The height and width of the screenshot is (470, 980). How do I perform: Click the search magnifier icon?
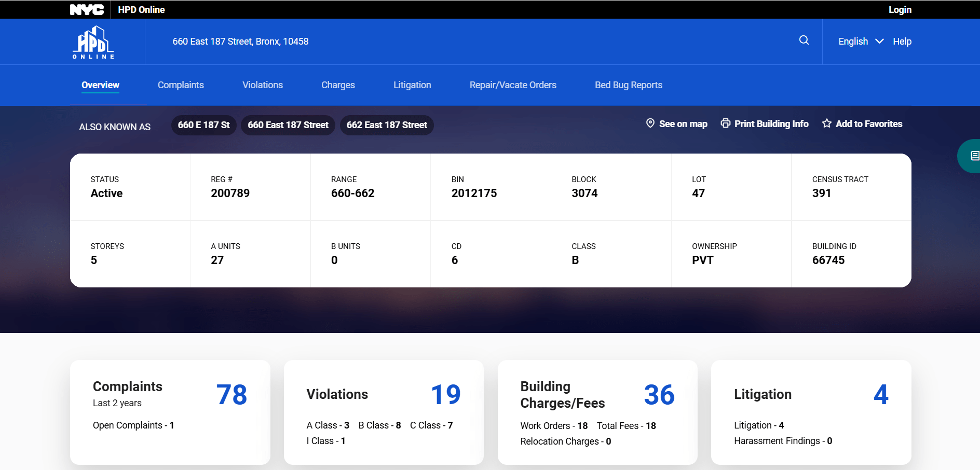pyautogui.click(x=804, y=40)
